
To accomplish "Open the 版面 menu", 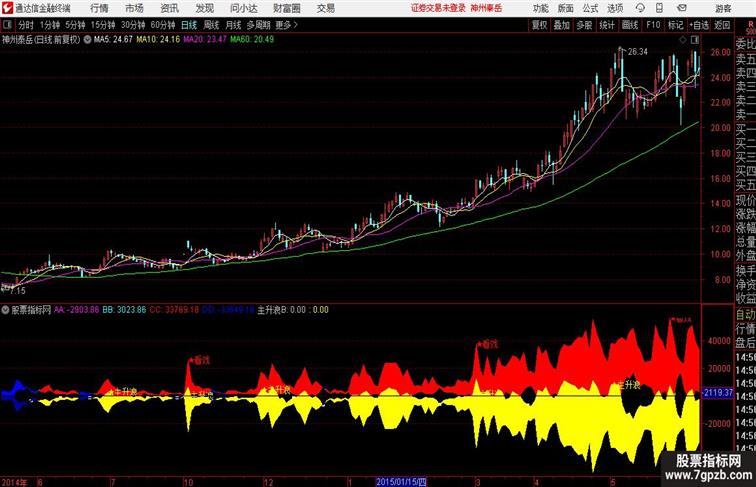I will click(565, 8).
